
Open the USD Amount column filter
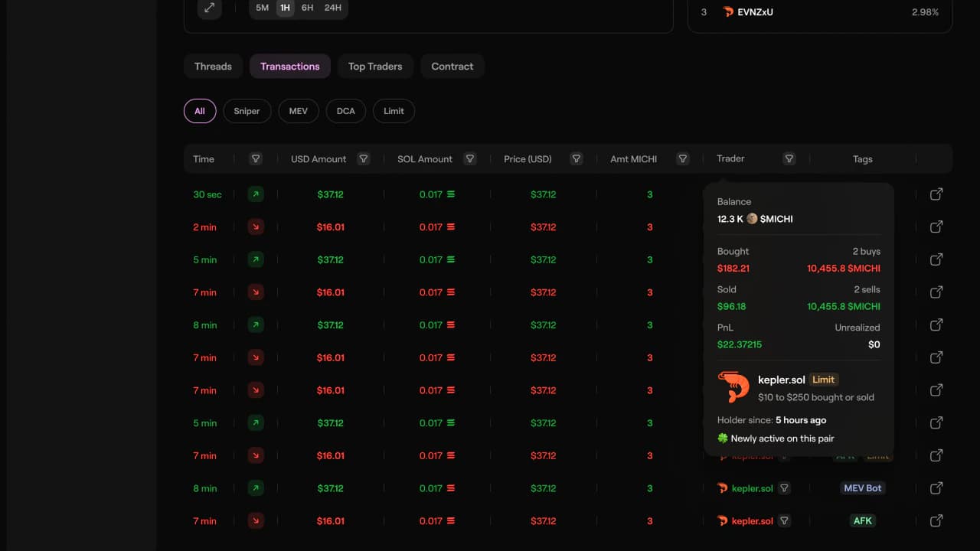click(364, 159)
